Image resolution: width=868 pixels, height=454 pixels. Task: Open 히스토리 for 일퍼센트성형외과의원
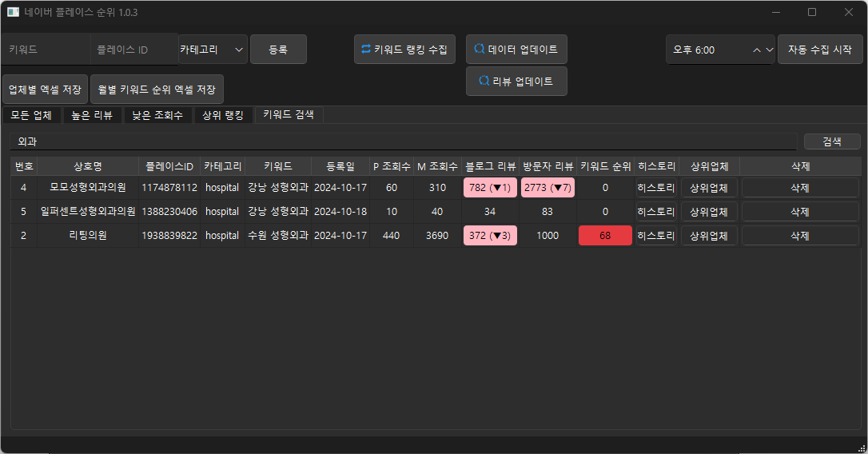(656, 212)
